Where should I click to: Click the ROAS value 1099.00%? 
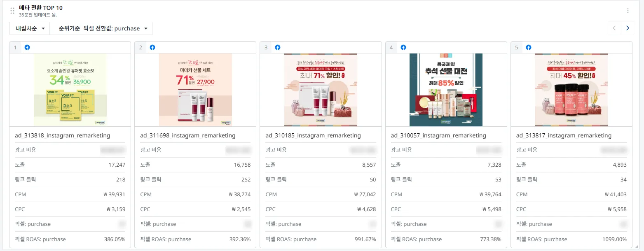coord(614,239)
